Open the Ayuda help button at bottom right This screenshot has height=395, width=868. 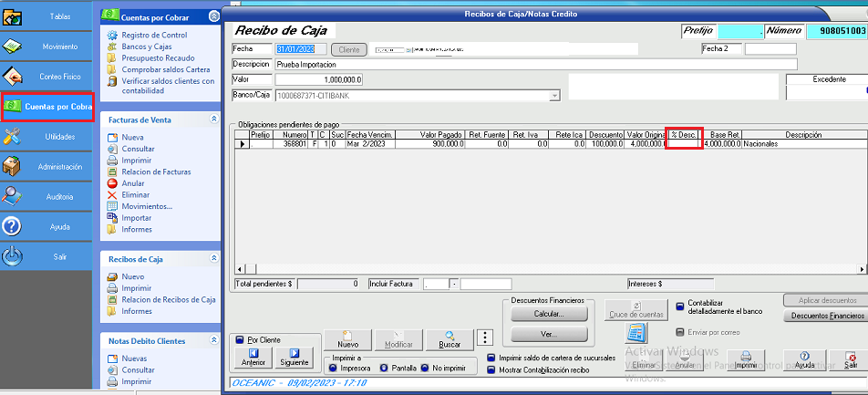click(x=804, y=359)
